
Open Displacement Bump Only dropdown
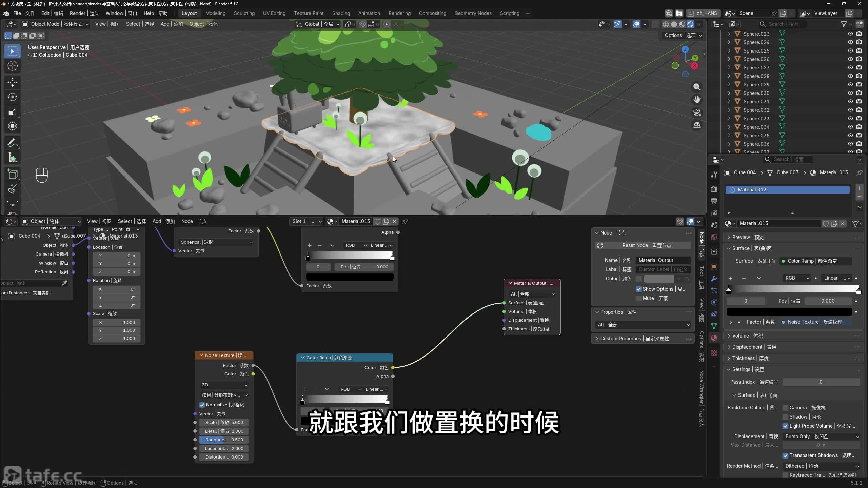(821, 436)
